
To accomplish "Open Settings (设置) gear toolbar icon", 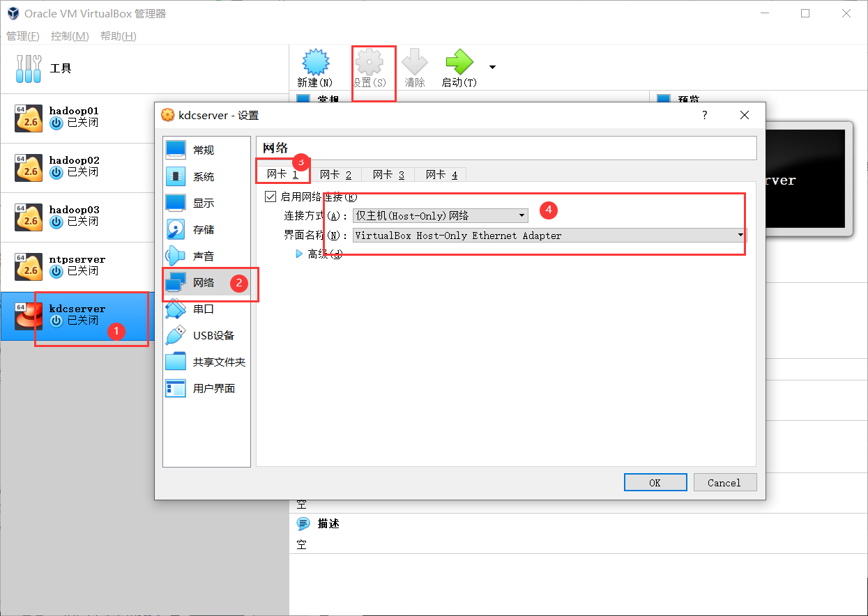I will (x=370, y=62).
